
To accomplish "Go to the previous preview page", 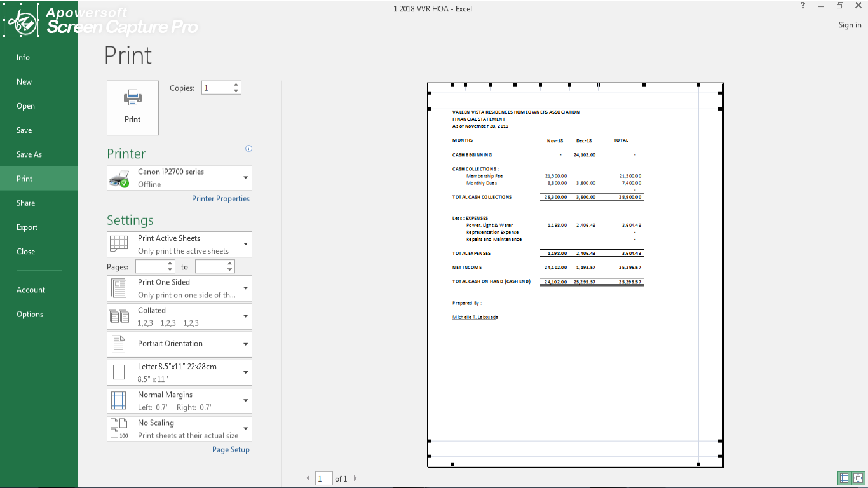I will click(x=308, y=478).
